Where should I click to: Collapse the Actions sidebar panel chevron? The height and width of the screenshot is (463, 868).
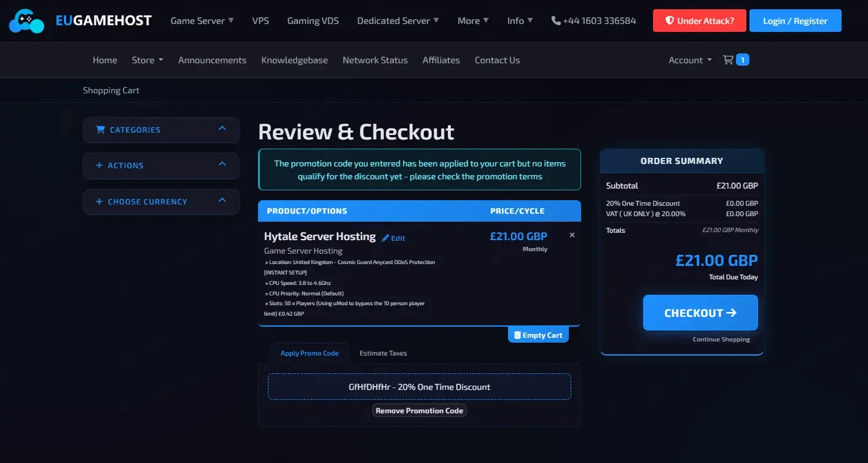[x=222, y=165]
